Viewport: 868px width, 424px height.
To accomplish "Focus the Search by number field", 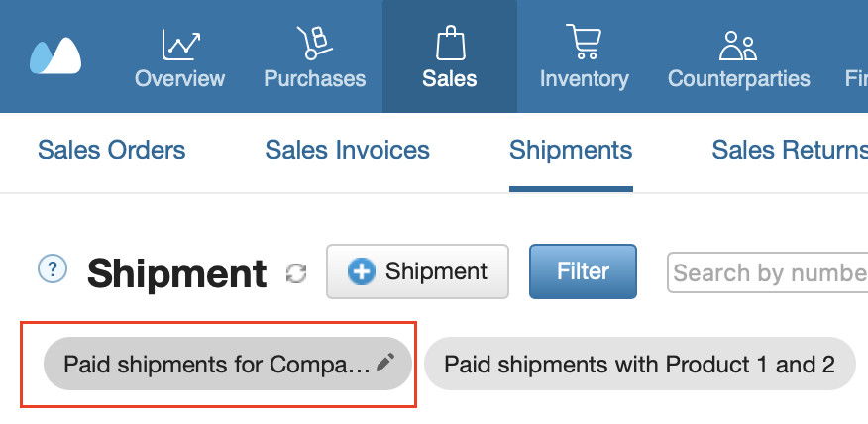I will click(x=768, y=272).
